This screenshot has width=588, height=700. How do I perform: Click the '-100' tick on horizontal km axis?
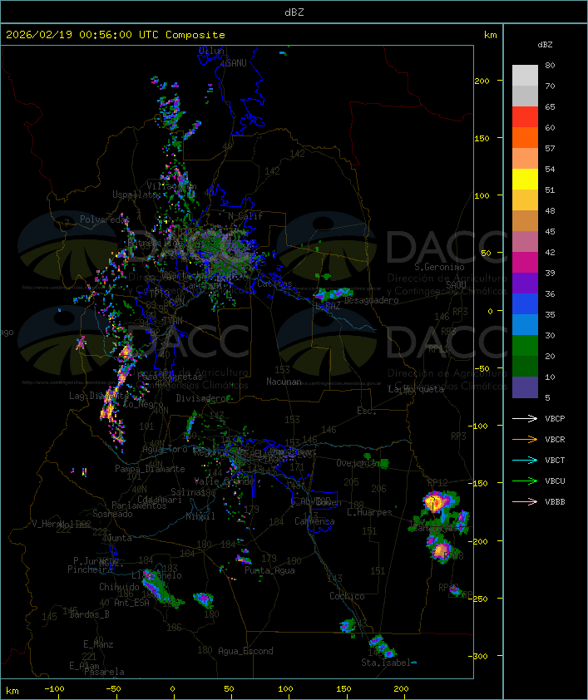[54, 689]
